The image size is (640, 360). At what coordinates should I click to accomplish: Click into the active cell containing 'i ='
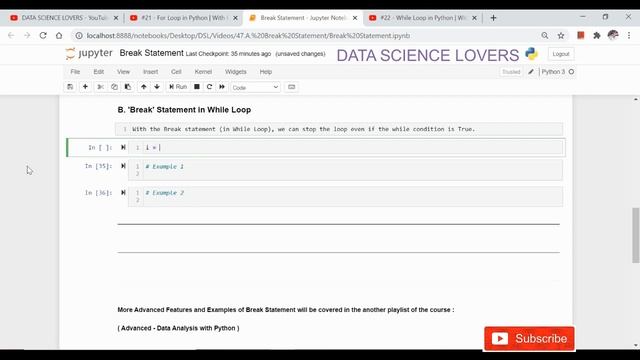(x=345, y=148)
